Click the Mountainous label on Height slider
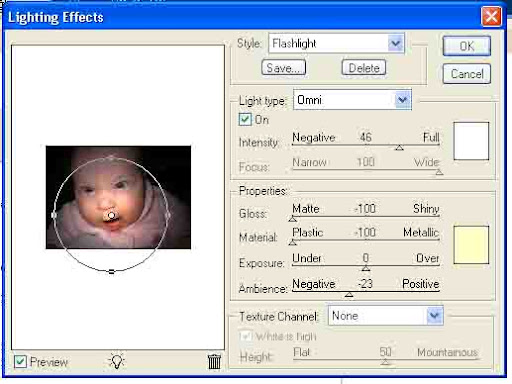 coord(447,352)
